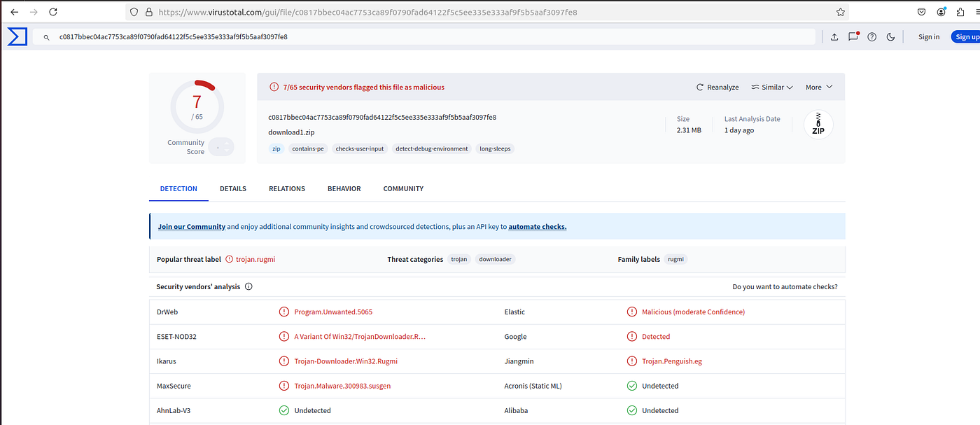Image resolution: width=980 pixels, height=425 pixels.
Task: Click the browser forward arrow
Action: tap(34, 12)
